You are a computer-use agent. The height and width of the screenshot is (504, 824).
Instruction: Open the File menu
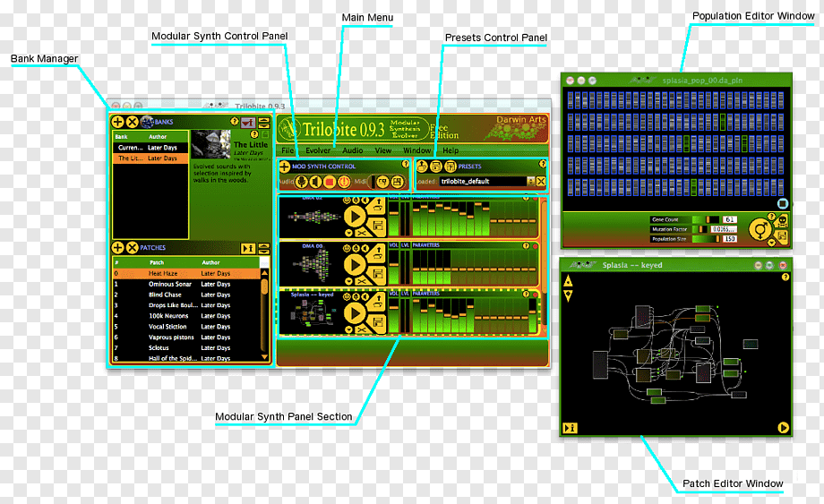tap(288, 150)
